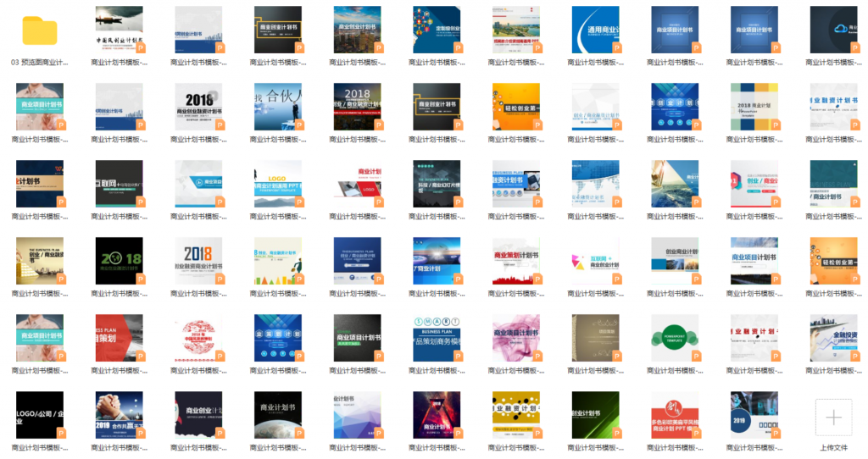Select the green circle PowerPoint template
868x459 pixels.
pos(674,338)
